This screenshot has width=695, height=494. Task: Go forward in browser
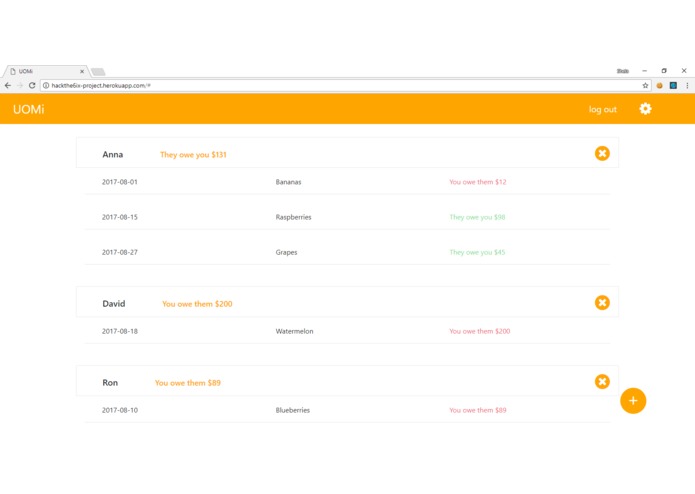click(x=20, y=86)
